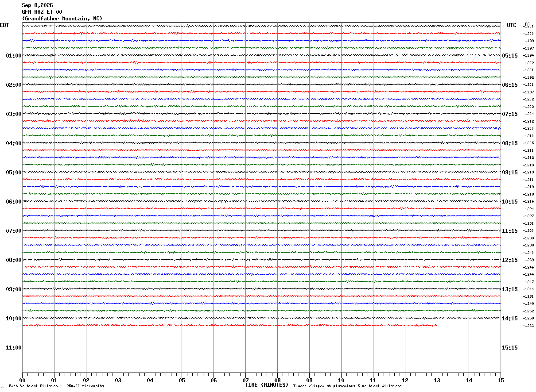Click minute marker 07 on time axis
This screenshot has width=536, height=392.
click(245, 380)
